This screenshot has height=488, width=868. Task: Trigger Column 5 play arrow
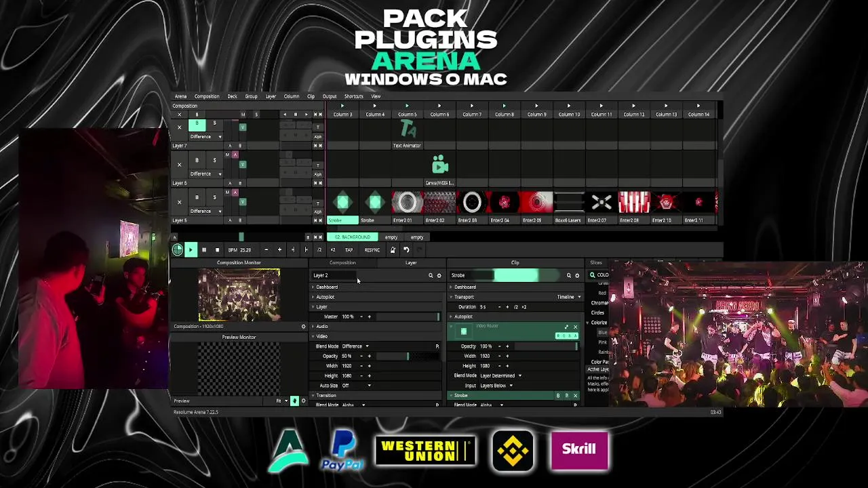click(x=407, y=106)
